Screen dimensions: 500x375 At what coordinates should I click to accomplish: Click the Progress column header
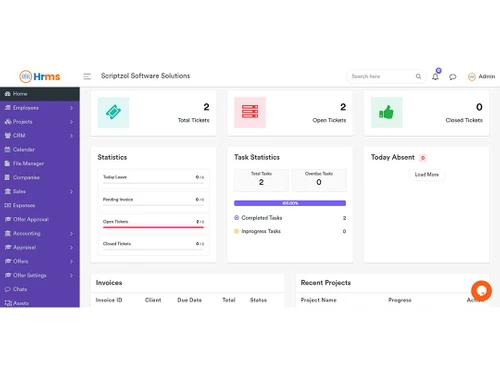pos(400,300)
